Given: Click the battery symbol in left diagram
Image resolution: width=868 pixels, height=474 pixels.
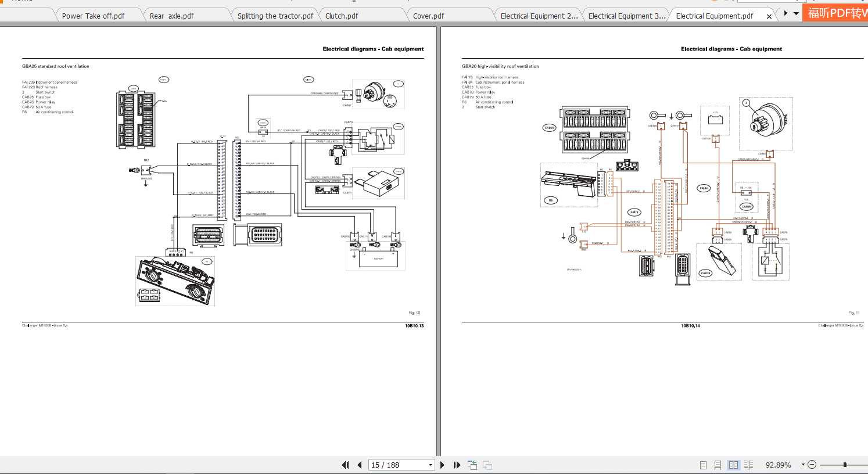Looking at the screenshot, I should coord(378,258).
